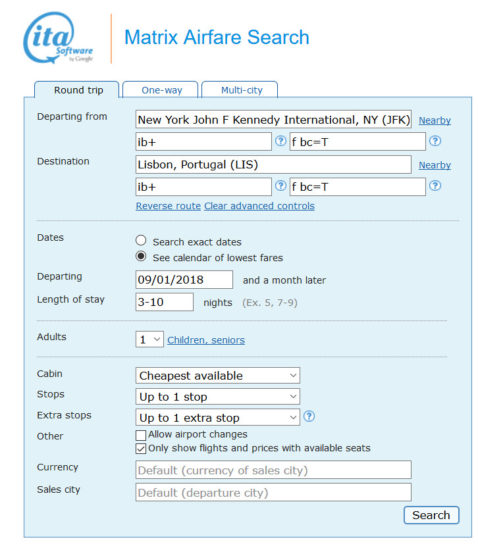Click the Reverse route link
Screen dimensions: 478x550
point(168,206)
